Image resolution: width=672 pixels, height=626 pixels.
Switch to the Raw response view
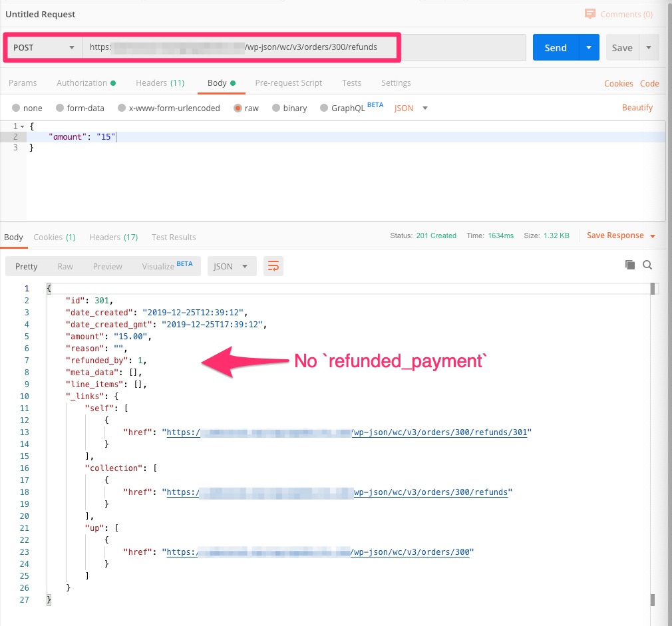coord(65,265)
